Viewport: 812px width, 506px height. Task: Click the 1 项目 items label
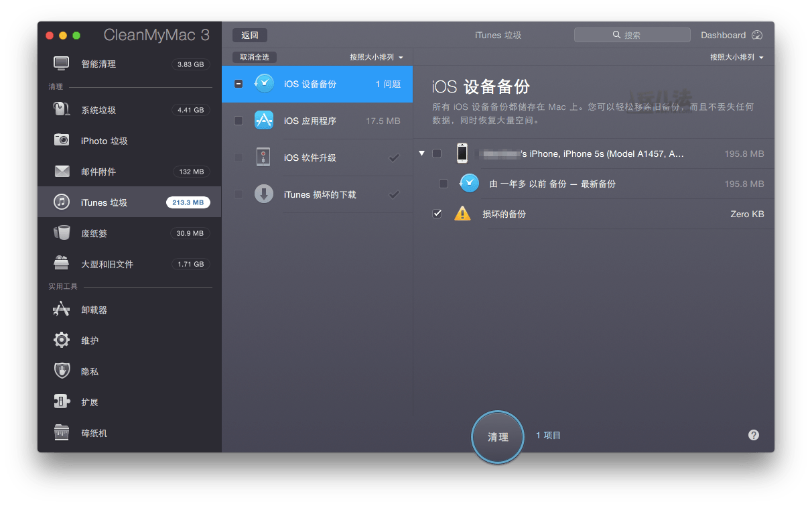548,436
